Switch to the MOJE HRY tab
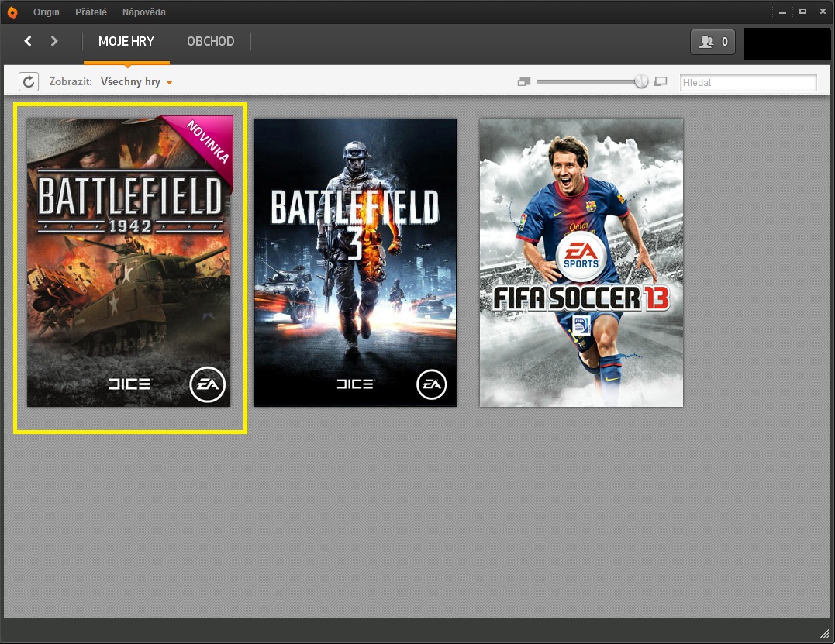 coord(126,42)
